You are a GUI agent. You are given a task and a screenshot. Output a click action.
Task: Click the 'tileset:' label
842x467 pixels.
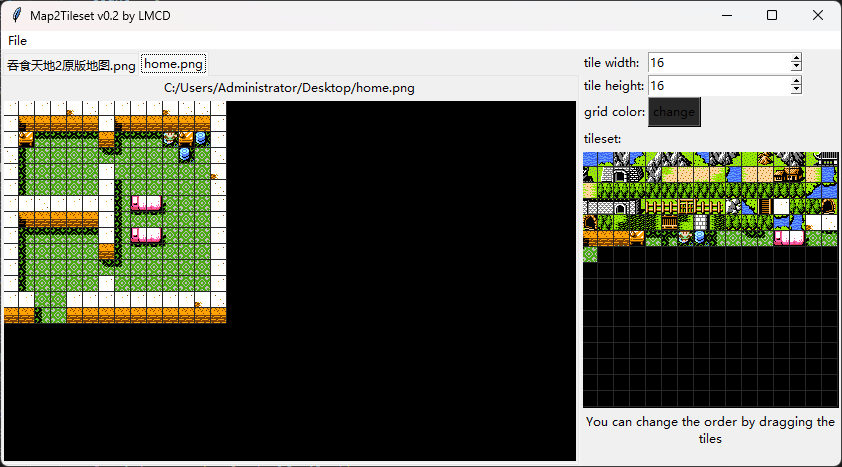603,138
